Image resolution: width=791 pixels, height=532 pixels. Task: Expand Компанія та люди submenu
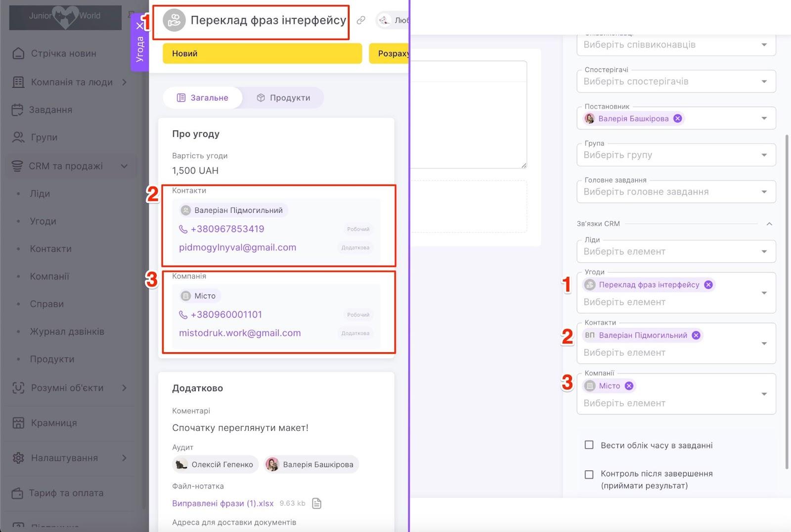(x=125, y=82)
